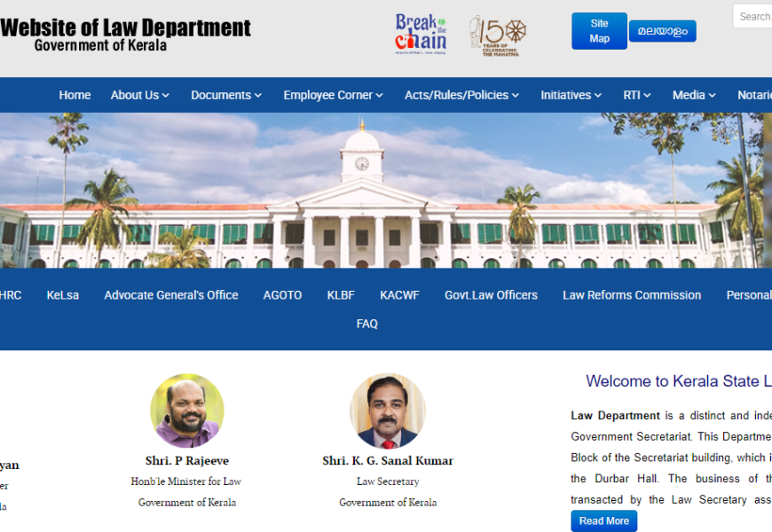The height and width of the screenshot is (532, 772).
Task: Click the Law Secretary designation text
Action: pyautogui.click(x=388, y=481)
